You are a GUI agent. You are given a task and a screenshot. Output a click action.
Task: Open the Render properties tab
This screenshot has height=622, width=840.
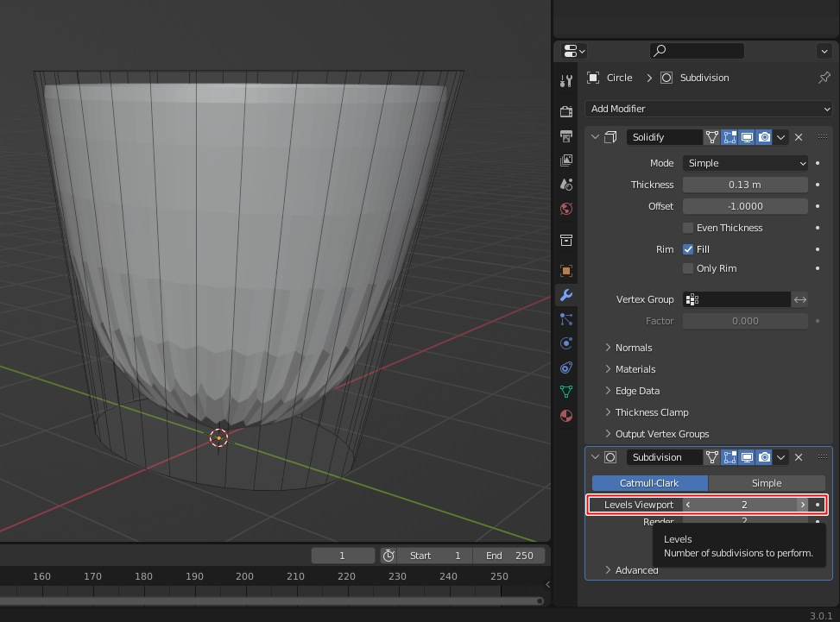tap(566, 112)
